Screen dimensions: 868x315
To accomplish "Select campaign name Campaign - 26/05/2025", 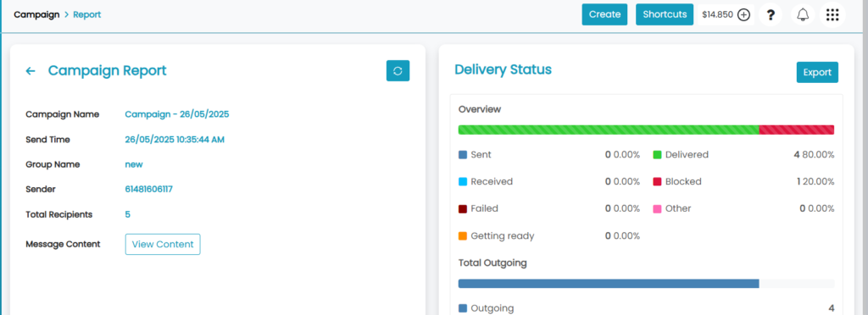I will (177, 114).
